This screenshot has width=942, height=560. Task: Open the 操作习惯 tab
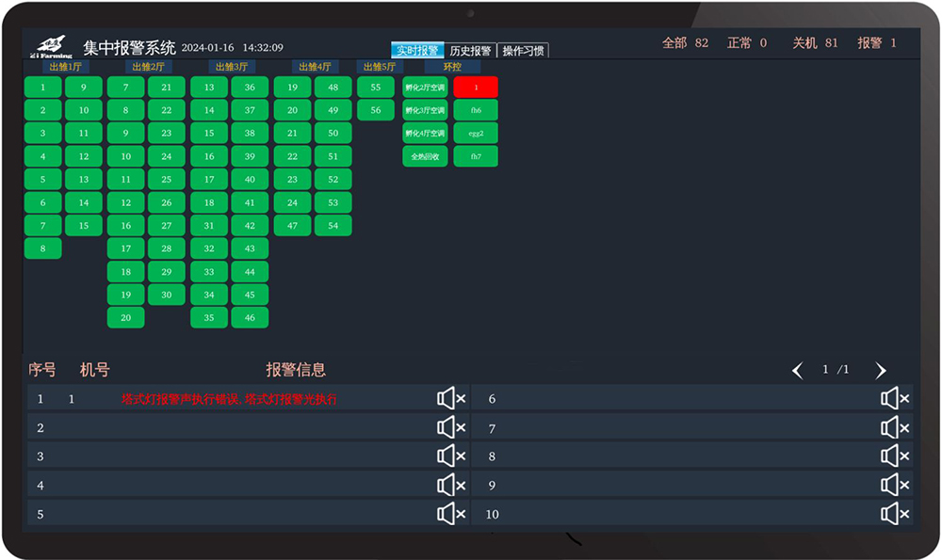tap(523, 51)
